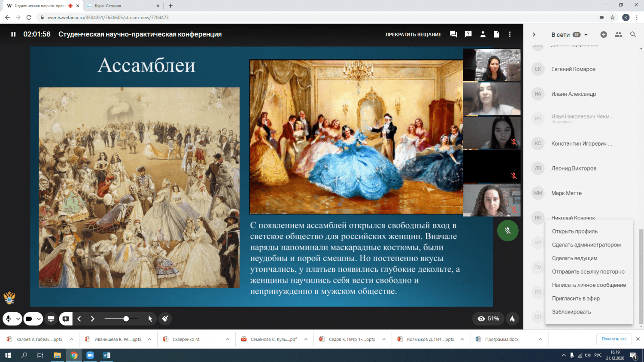Click the clear drawings brush icon
644x362 pixels.
[x=165, y=319]
